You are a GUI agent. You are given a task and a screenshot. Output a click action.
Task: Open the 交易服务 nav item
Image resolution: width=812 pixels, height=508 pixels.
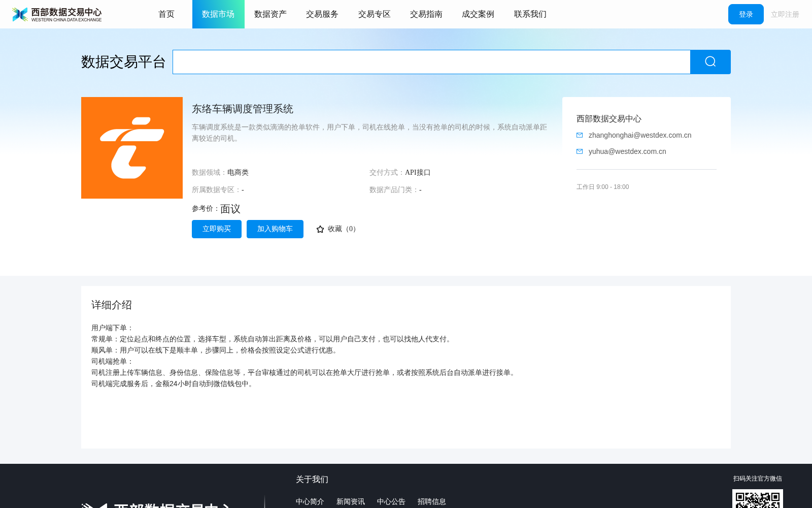click(x=322, y=14)
